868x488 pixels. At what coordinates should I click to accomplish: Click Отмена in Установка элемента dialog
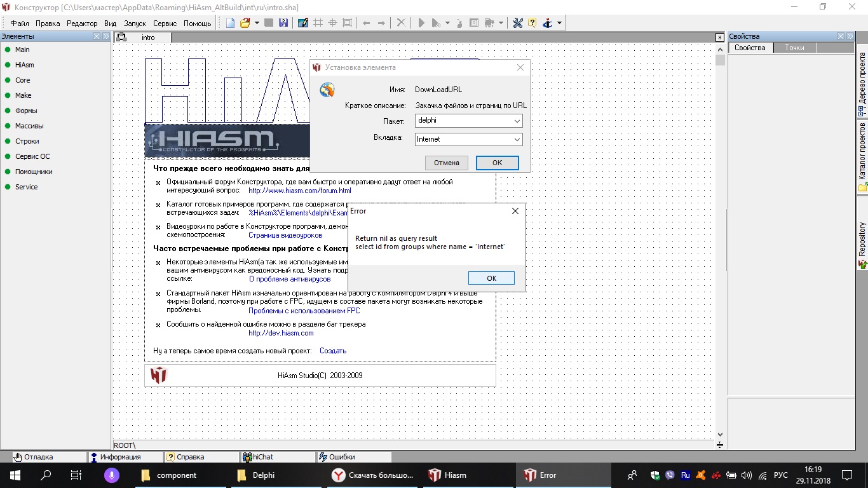point(447,163)
